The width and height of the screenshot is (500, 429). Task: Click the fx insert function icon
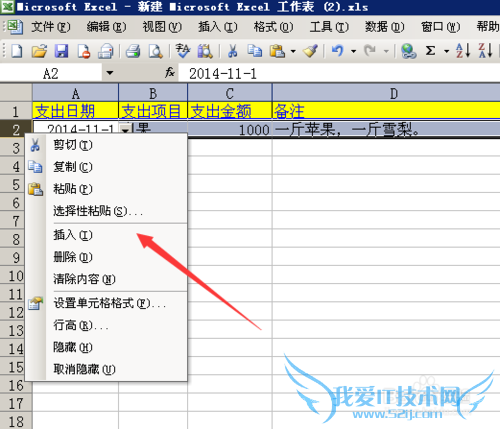(x=170, y=72)
